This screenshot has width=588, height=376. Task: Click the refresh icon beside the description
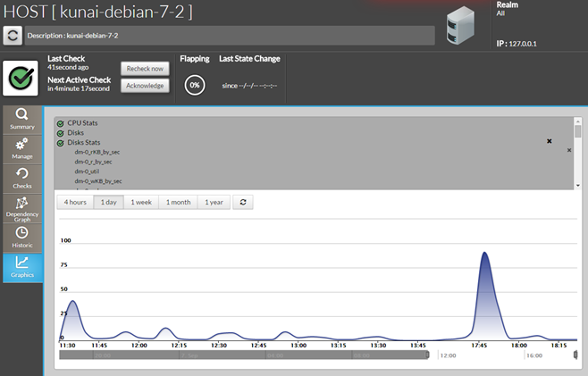13,36
